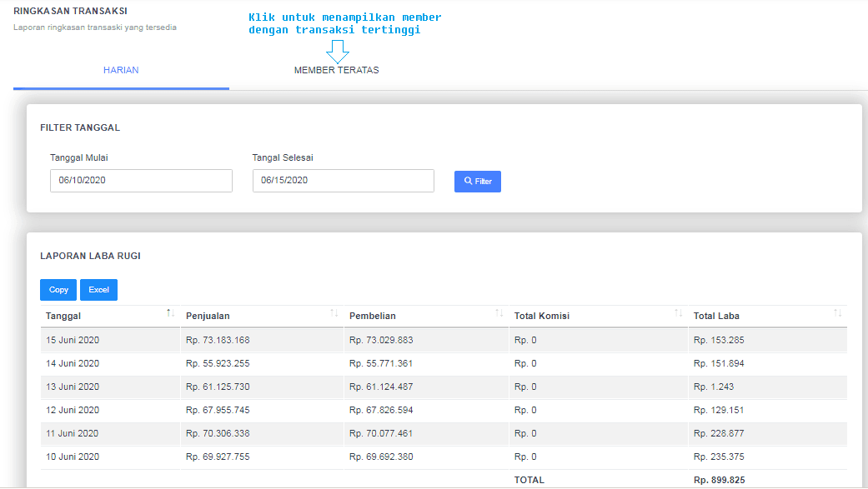
Task: Click Penjualan value Rp. 67.955.745
Action: (x=218, y=410)
